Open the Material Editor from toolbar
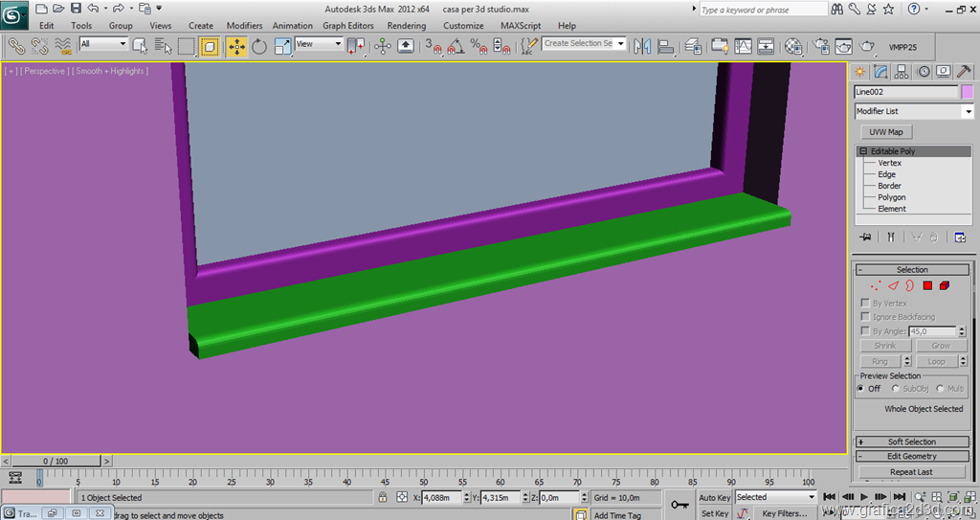The width and height of the screenshot is (980, 520). [793, 46]
